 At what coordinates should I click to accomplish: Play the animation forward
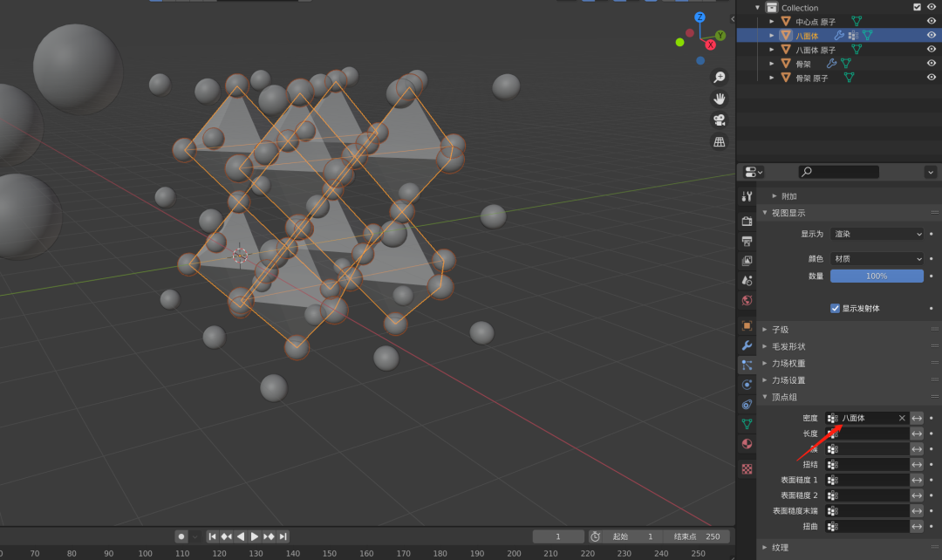(255, 536)
